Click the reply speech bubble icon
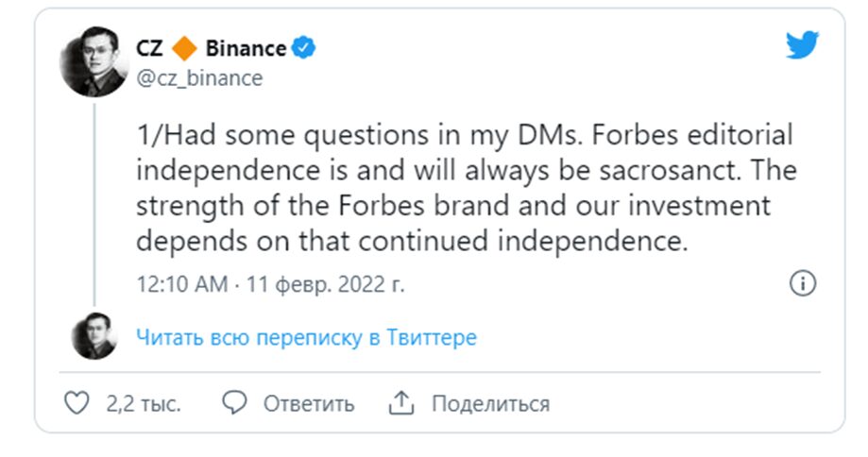Image resolution: width=868 pixels, height=457 pixels. (x=233, y=403)
